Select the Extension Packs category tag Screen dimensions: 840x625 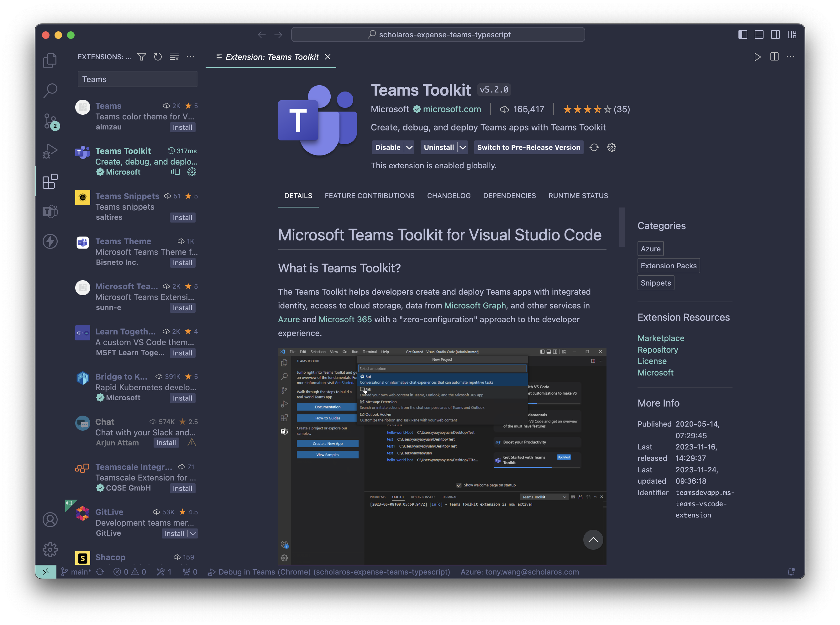(x=669, y=265)
